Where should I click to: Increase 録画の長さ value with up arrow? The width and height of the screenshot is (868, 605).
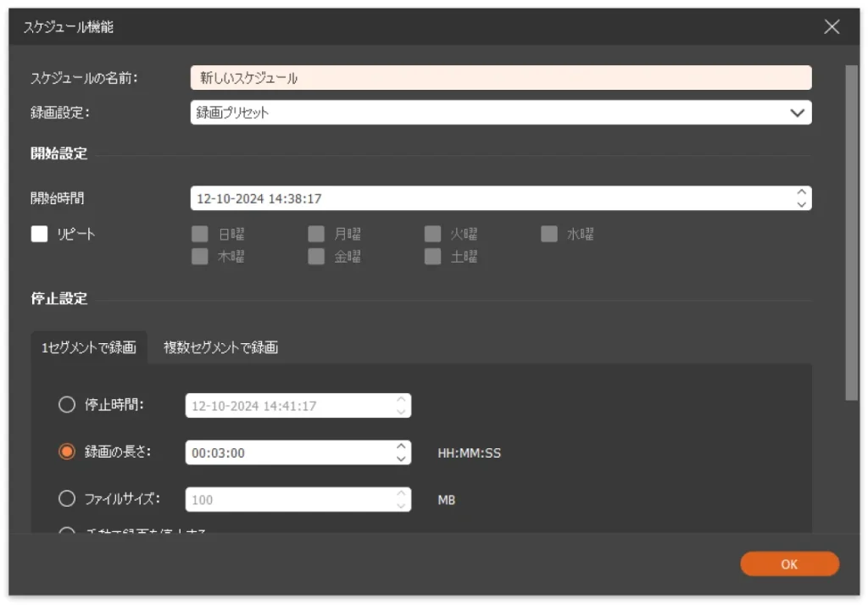[401, 446]
